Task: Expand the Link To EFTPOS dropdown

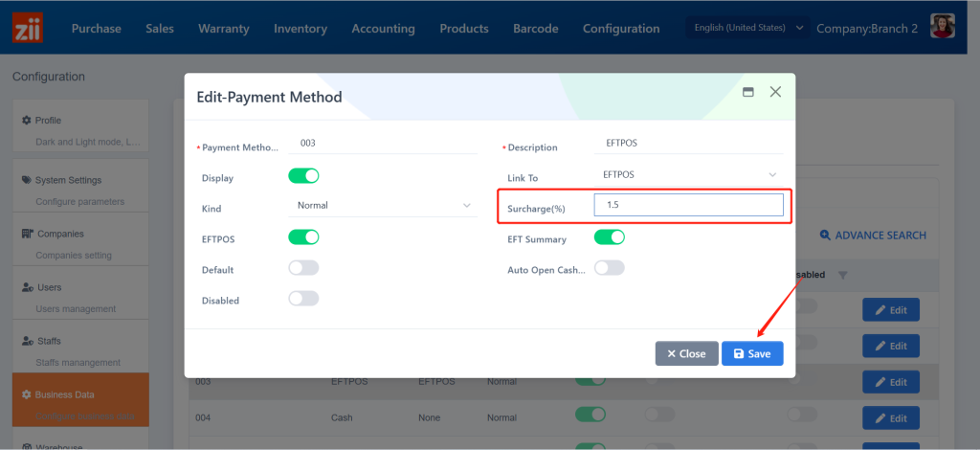Action: coord(689,175)
